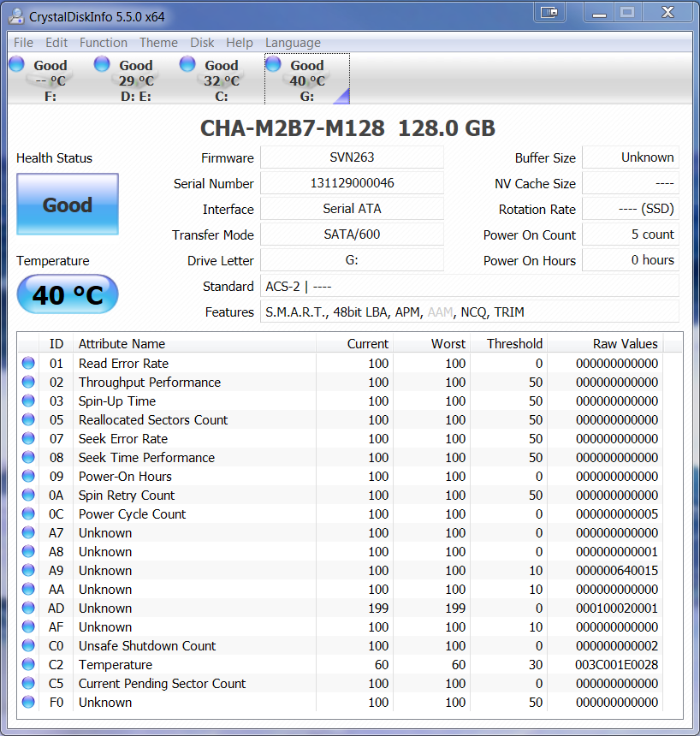Click the Raw Values column header
This screenshot has width=700, height=736.
click(625, 344)
